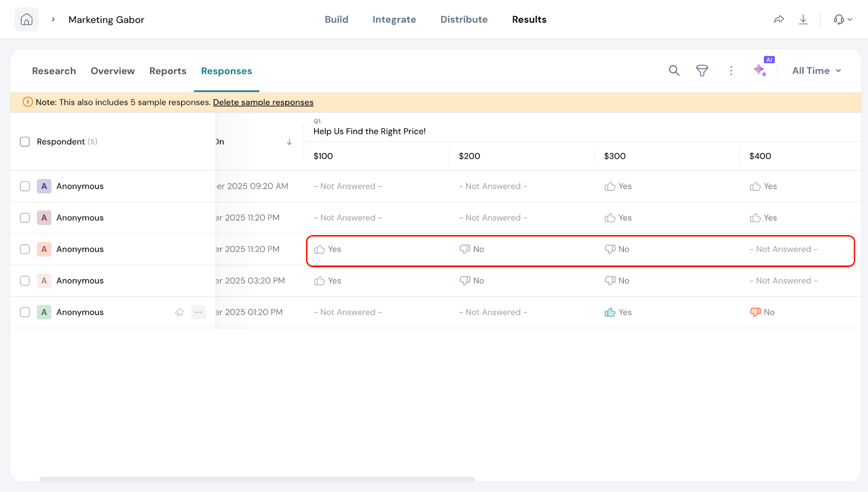This screenshot has width=868, height=492.
Task: Click the ellipsis button on last Anonymous row
Action: click(199, 312)
